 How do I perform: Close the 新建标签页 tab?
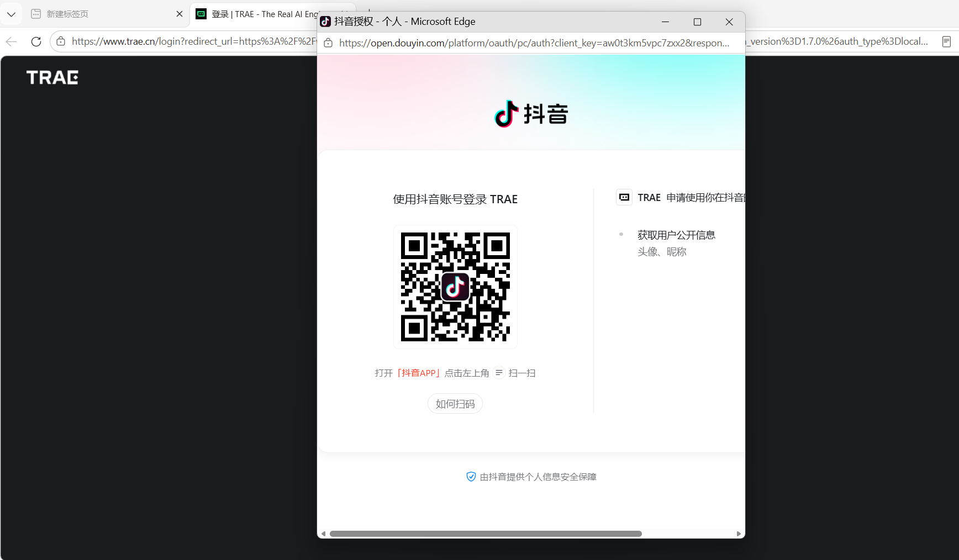(180, 14)
